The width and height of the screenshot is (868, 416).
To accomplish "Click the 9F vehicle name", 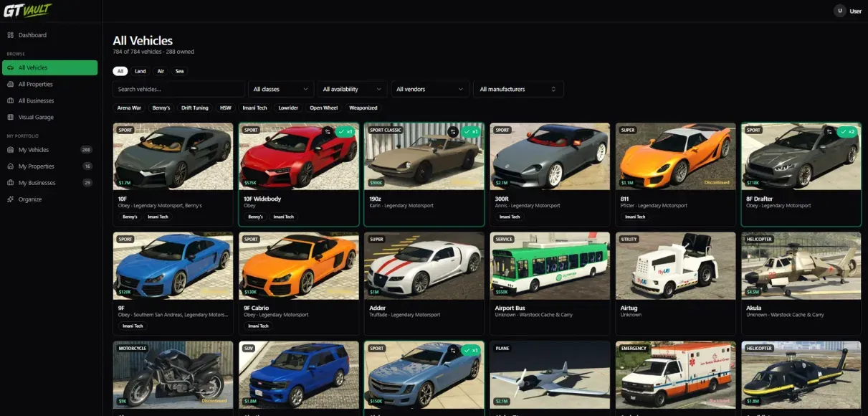I will [120, 308].
